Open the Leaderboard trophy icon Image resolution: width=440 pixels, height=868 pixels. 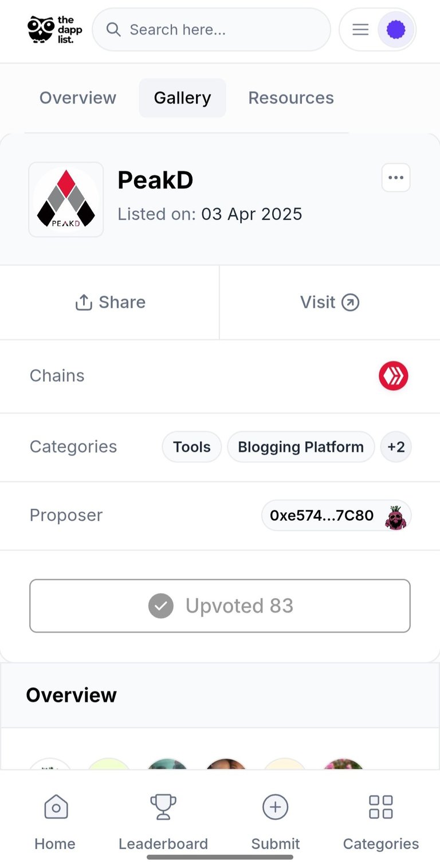[163, 807]
